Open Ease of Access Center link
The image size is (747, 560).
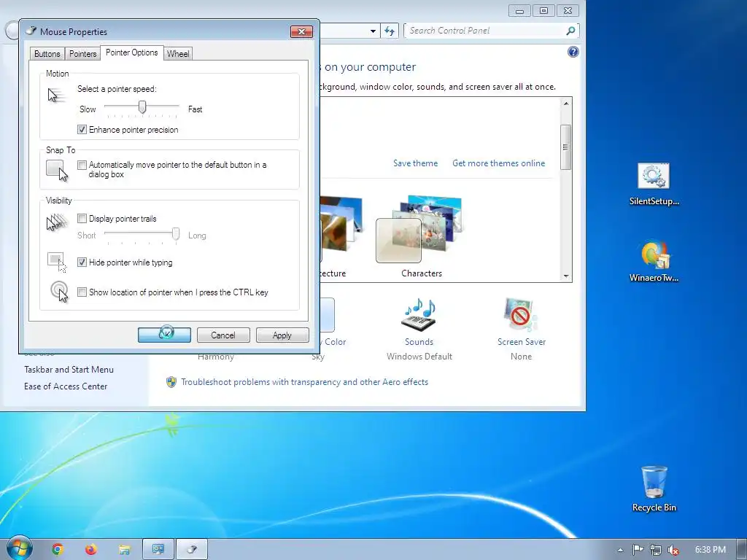[66, 386]
